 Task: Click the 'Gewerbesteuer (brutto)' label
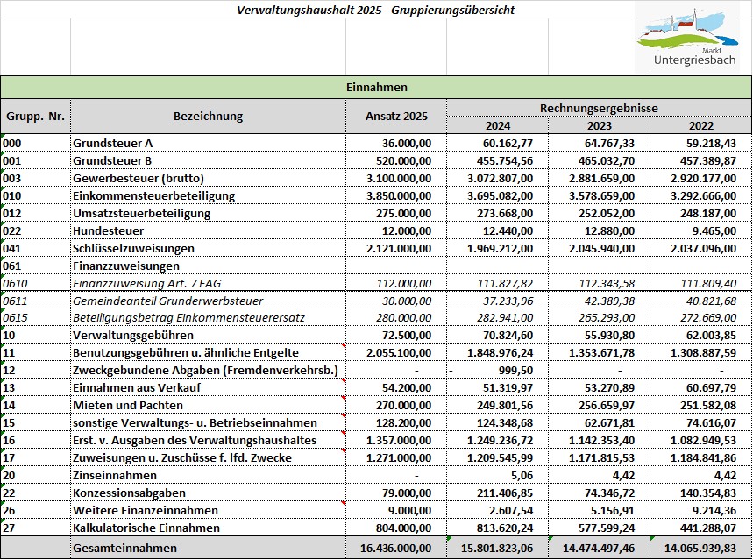(139, 178)
